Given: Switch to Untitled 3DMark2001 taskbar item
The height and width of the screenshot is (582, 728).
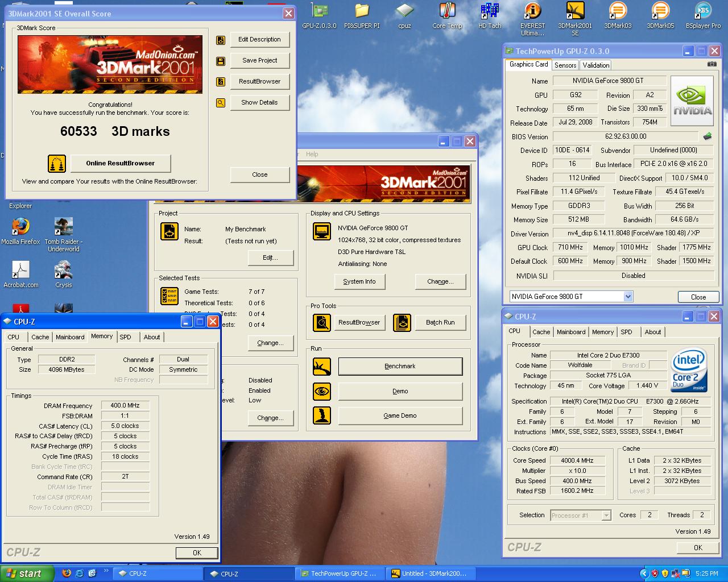Looking at the screenshot, I should coord(432,573).
